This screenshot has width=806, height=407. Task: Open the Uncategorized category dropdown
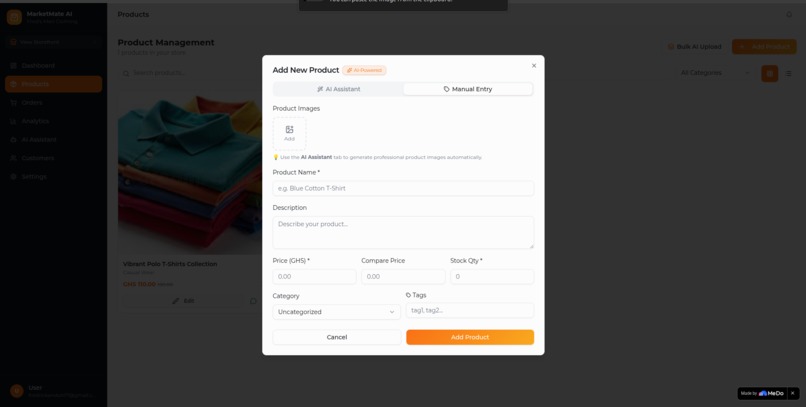coord(336,312)
